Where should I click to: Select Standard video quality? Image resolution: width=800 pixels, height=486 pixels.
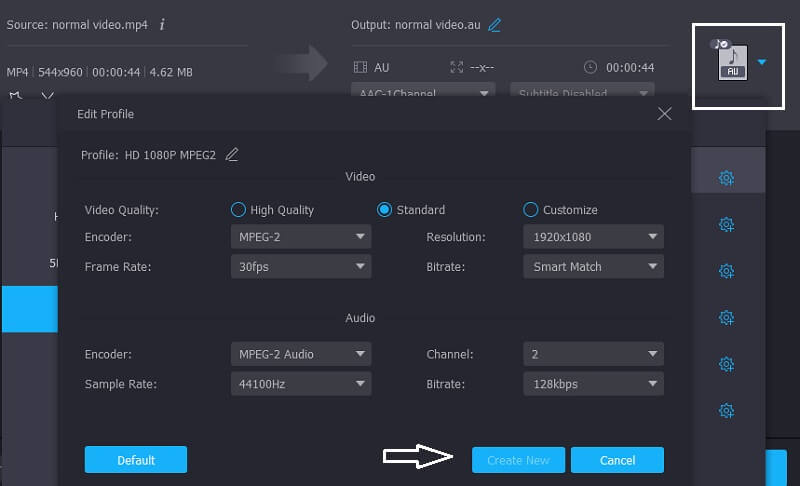pos(411,210)
